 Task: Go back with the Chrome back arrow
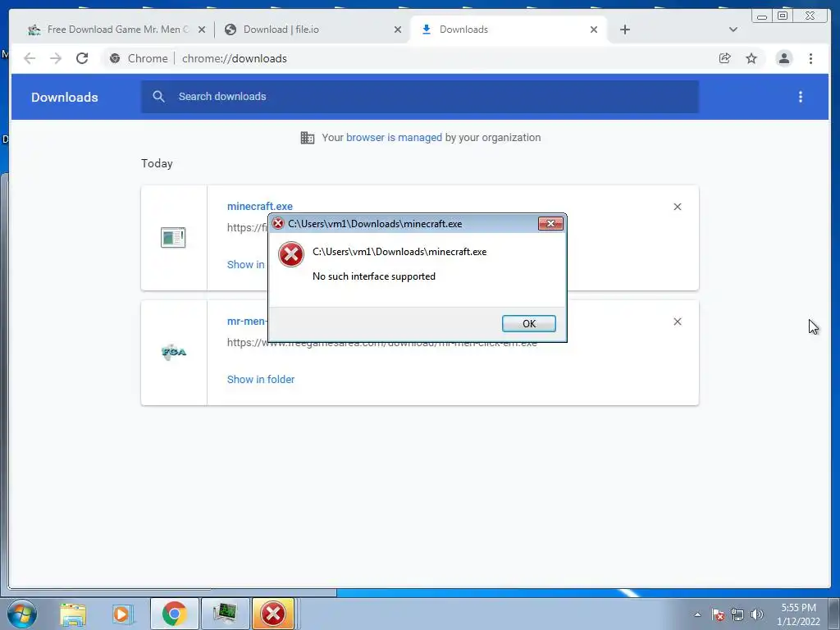[x=30, y=58]
